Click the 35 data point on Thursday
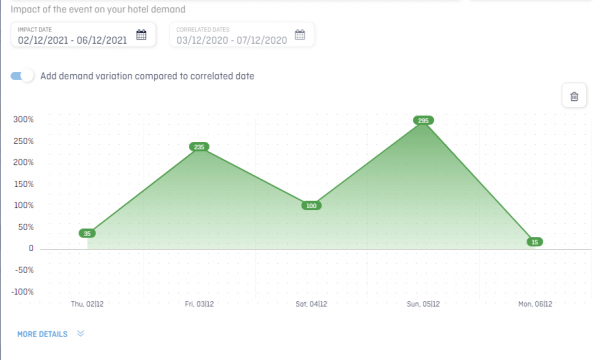 coord(87,233)
